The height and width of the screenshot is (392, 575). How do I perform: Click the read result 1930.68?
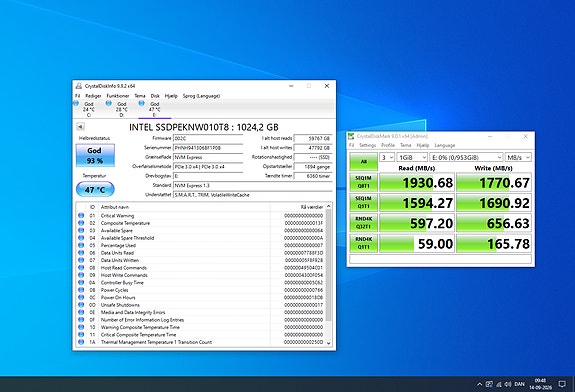point(417,182)
